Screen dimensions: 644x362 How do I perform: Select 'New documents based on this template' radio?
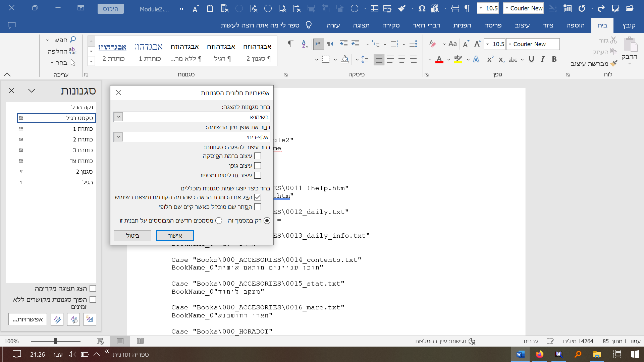click(219, 221)
